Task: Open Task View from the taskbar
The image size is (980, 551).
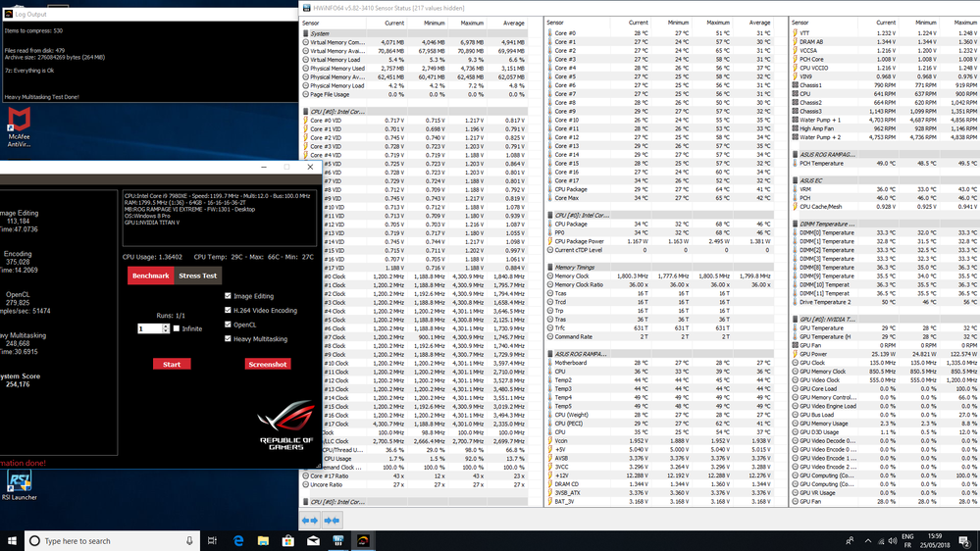Action: pos(213,541)
